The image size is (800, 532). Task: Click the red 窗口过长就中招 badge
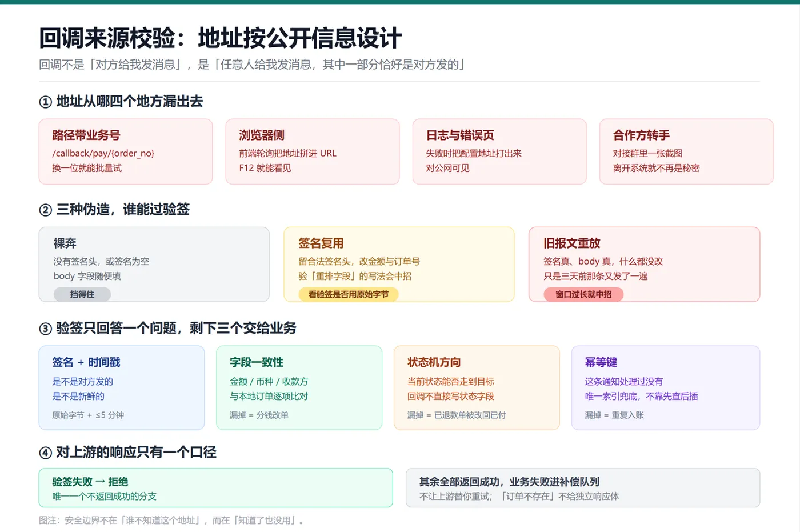click(x=583, y=294)
